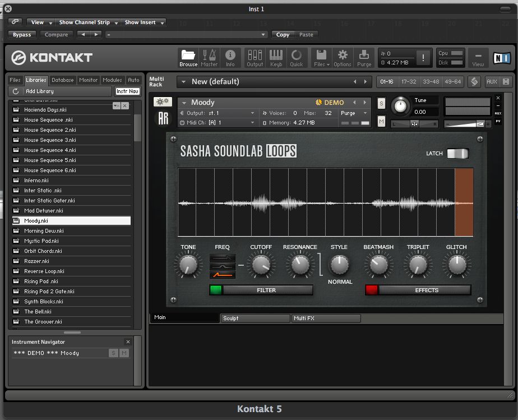Open the Moody instrument edit wrench
The width and height of the screenshot is (518, 420).
[163, 101]
